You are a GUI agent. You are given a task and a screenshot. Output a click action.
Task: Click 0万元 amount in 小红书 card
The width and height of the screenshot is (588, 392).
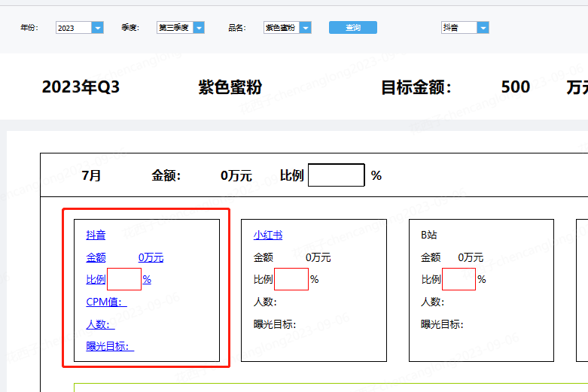pos(318,257)
